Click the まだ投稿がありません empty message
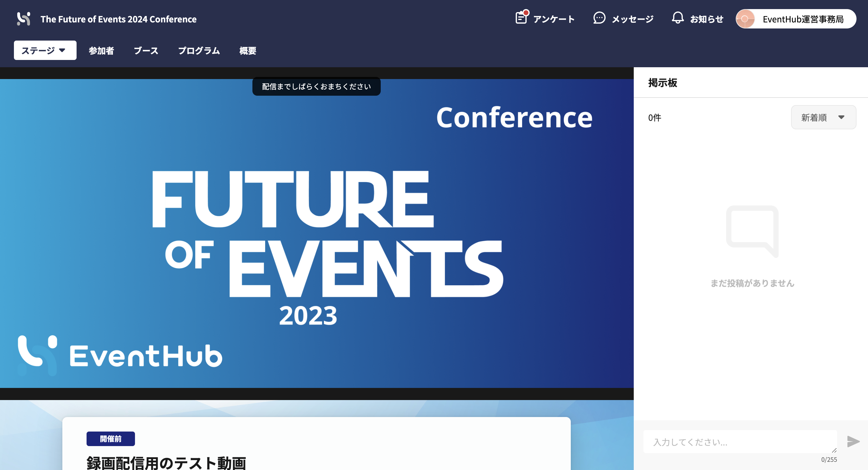This screenshot has width=868, height=470. pyautogui.click(x=752, y=283)
